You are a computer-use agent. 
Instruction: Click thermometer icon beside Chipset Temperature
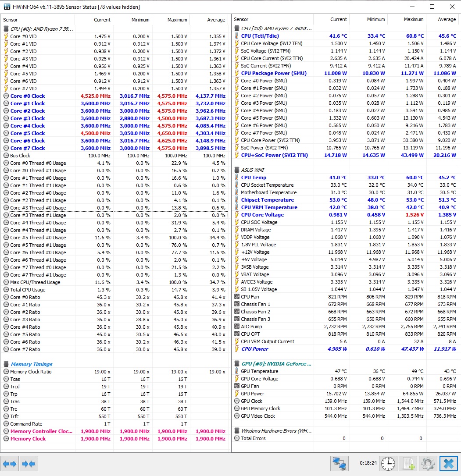click(237, 200)
